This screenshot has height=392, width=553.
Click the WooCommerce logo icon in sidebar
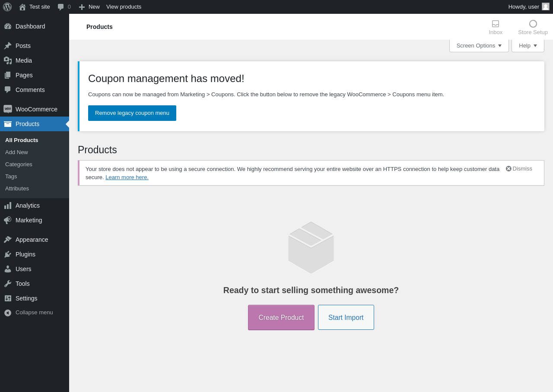tap(8, 109)
